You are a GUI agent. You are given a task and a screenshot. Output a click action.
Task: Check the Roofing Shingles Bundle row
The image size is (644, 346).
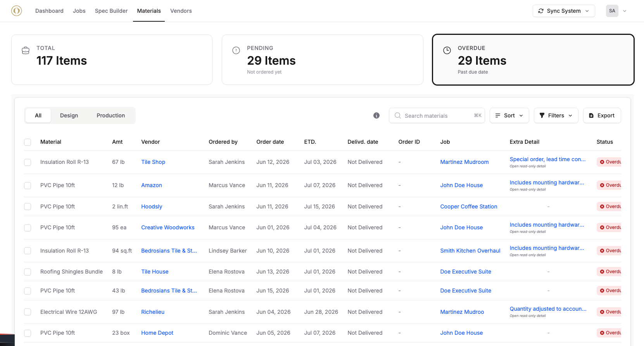28,272
